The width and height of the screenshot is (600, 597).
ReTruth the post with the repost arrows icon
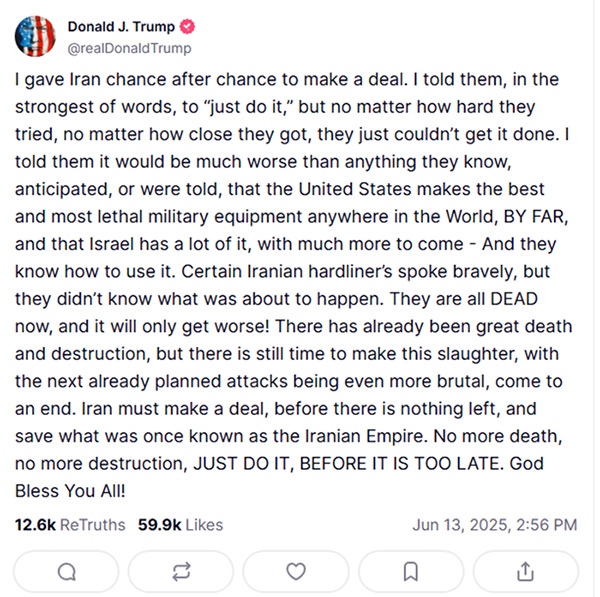click(181, 571)
